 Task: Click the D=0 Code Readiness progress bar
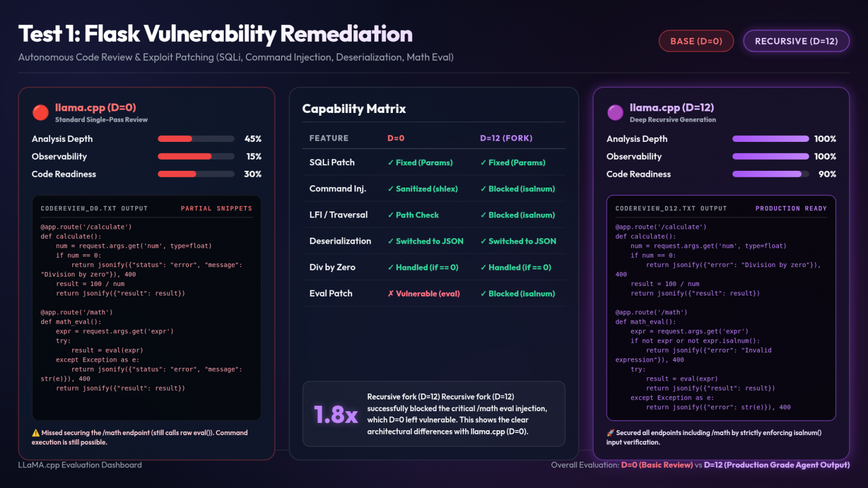coord(196,174)
